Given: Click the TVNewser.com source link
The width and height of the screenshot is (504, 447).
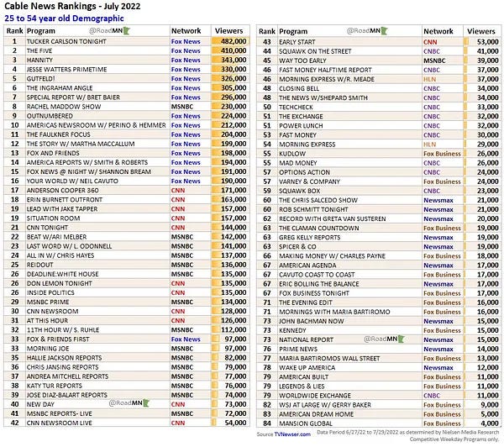Looking at the screenshot, I should [x=292, y=434].
